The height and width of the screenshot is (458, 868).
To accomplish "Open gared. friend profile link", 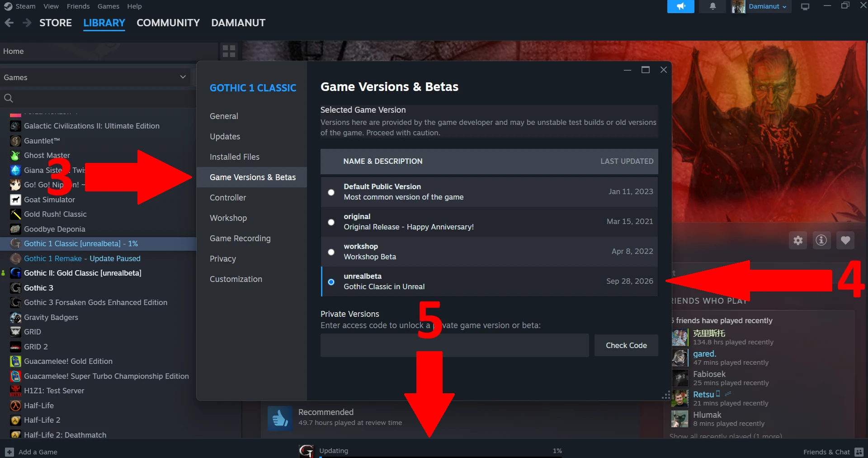I will (704, 353).
